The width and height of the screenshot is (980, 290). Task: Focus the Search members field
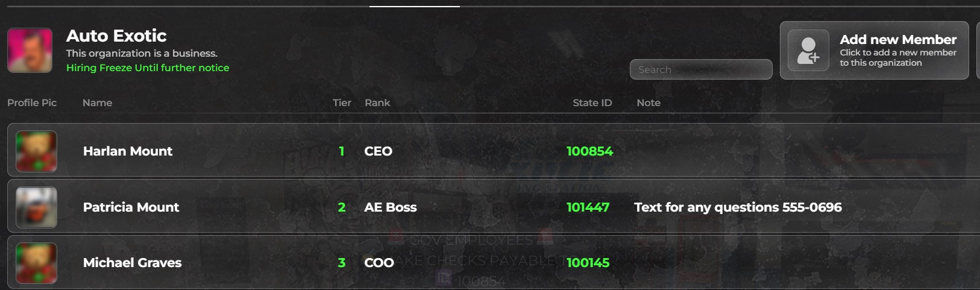701,69
